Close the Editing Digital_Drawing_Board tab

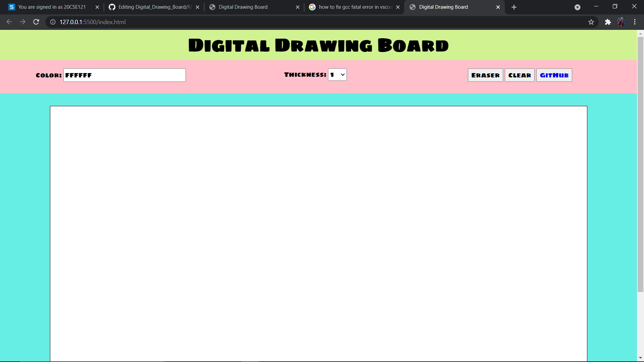click(197, 7)
